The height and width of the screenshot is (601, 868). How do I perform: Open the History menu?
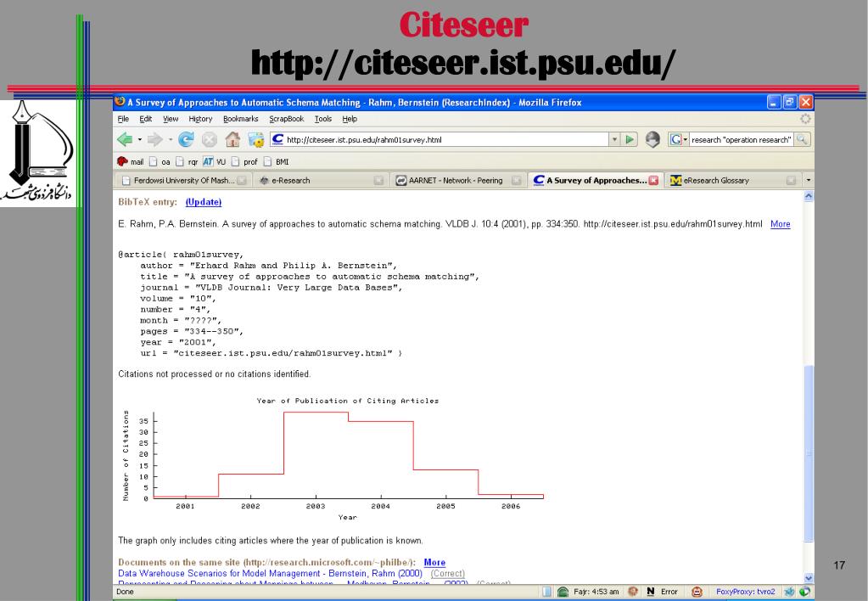coord(200,119)
